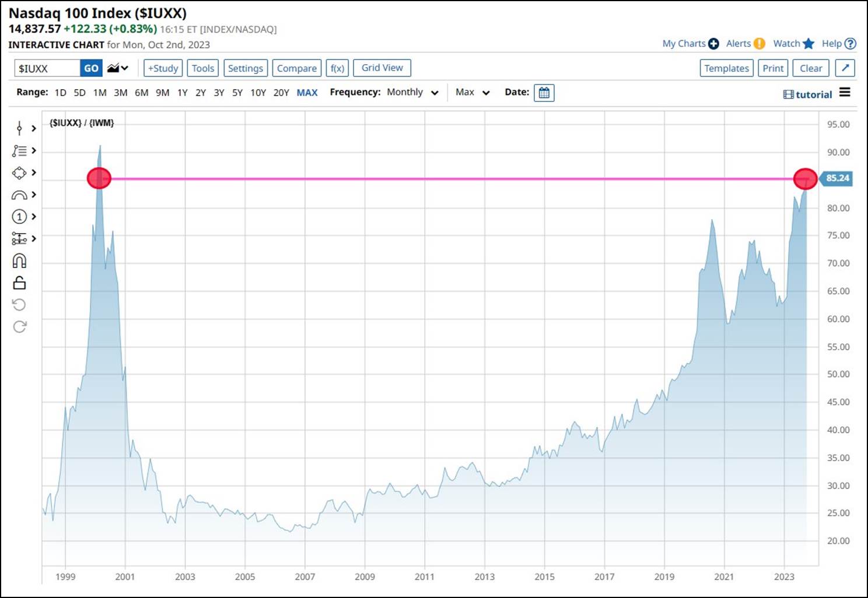Open chart type area dropdown
This screenshot has height=598, width=868.
(118, 68)
